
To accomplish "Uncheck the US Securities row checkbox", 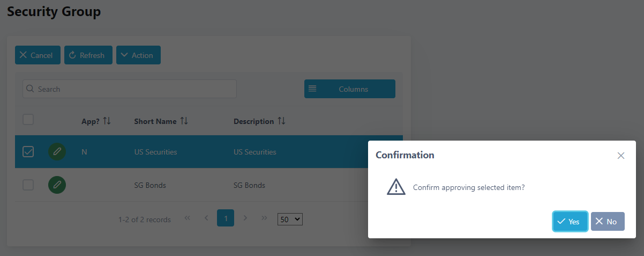I will [x=28, y=152].
